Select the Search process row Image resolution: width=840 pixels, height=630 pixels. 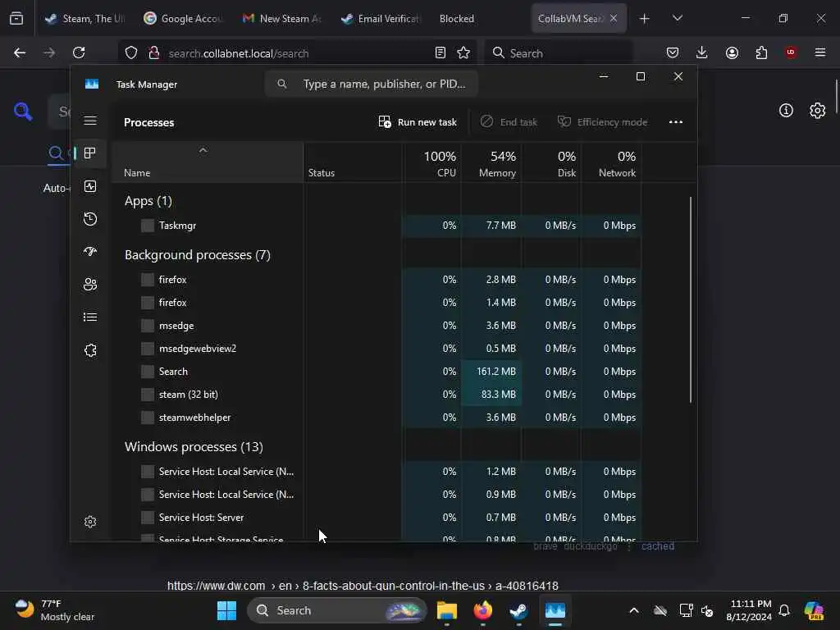pos(377,372)
